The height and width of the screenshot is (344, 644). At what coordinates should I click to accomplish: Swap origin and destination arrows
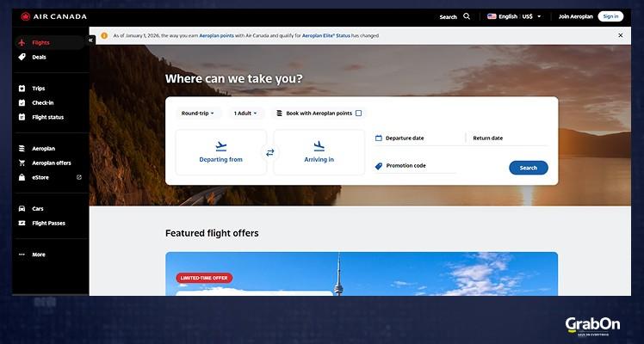pos(269,153)
